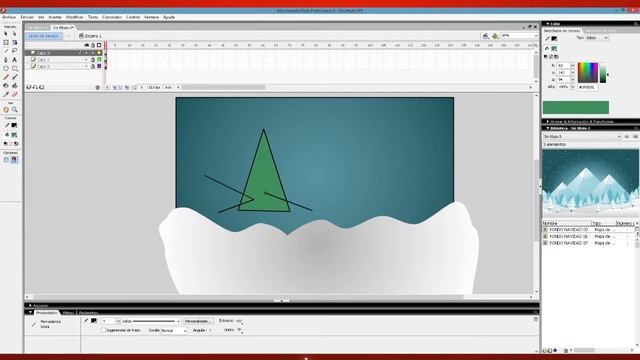
Task: Toggle show/hide all layers eye header
Action: point(87,45)
